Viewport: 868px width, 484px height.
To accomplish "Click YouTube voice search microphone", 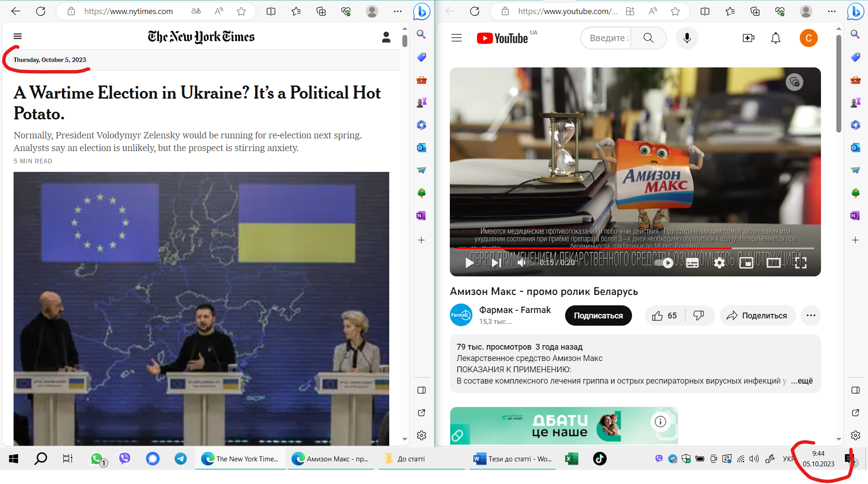I will (x=687, y=38).
